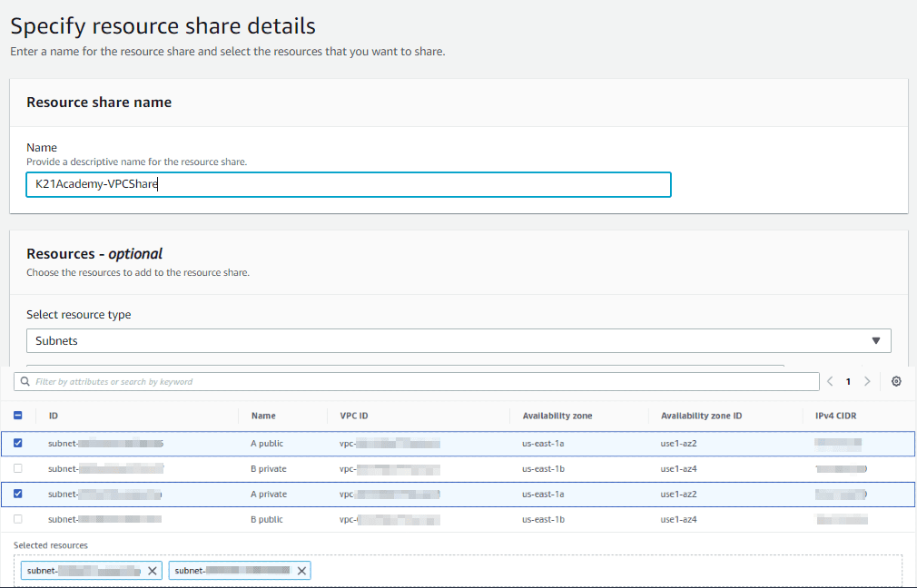Screen dimensions: 917x588
Task: Uncheck the A public subnet row
Action: (18, 443)
